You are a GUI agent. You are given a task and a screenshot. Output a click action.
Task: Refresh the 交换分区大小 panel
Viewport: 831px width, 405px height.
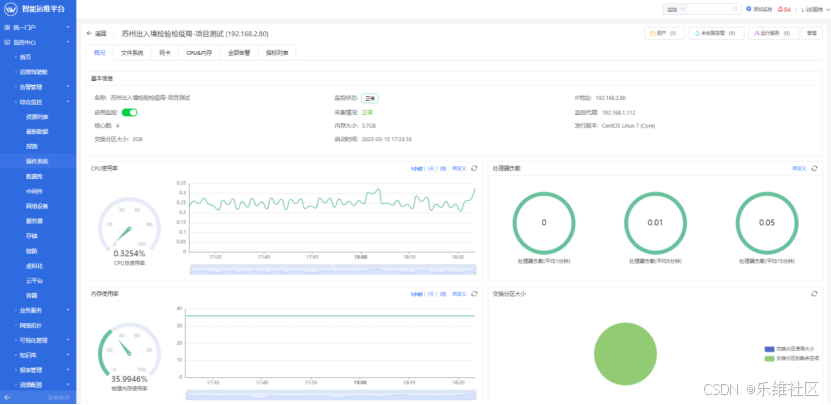(x=814, y=294)
